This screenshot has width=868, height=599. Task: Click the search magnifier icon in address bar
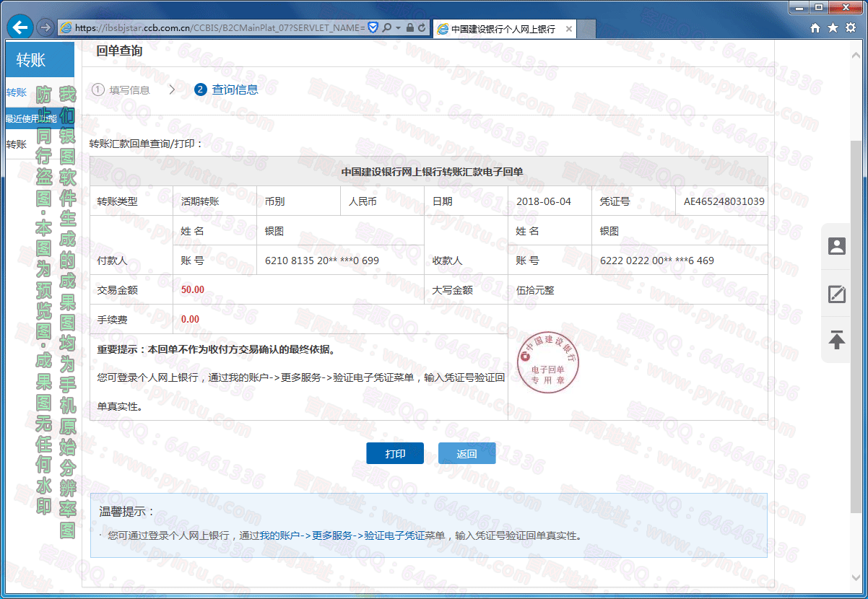click(386, 28)
